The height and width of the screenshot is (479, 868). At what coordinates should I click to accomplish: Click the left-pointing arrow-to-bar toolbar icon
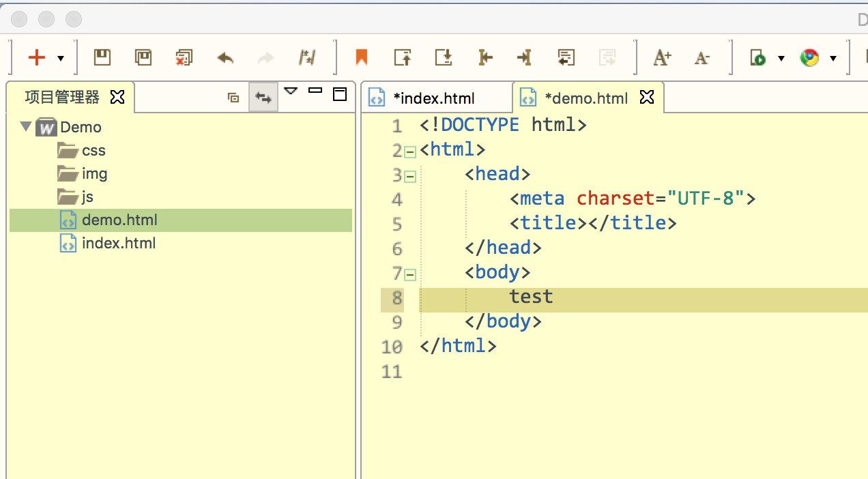click(485, 58)
